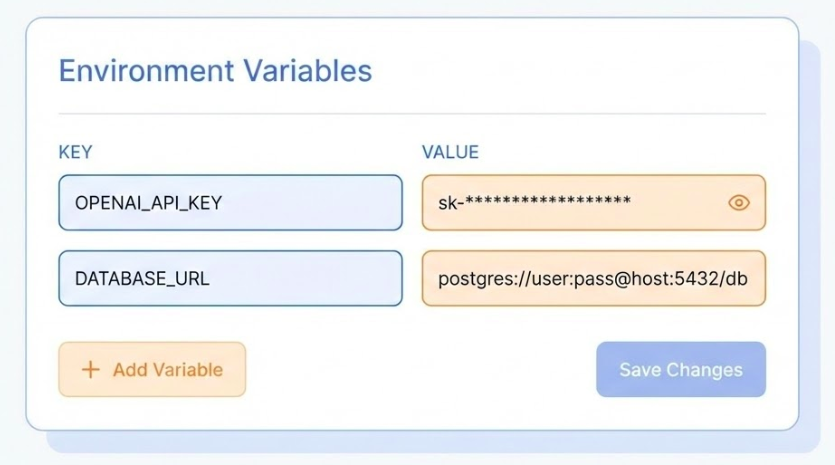
Task: Click the VALUE column label
Action: pyautogui.click(x=450, y=153)
